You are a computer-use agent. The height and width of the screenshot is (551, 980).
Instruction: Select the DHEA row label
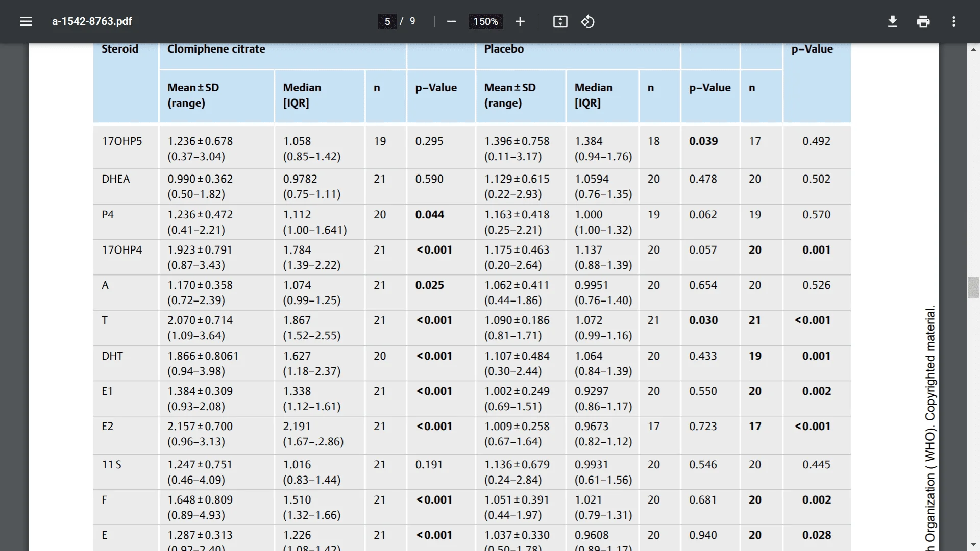coord(116,179)
